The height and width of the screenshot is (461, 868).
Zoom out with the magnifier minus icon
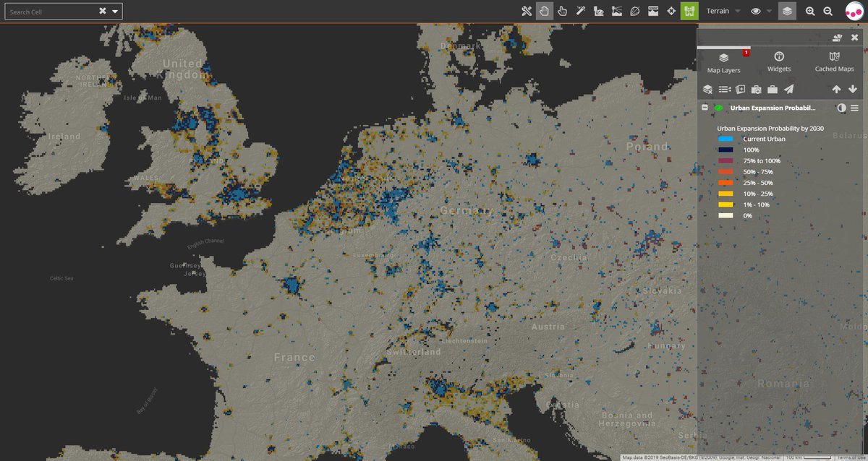coord(828,11)
